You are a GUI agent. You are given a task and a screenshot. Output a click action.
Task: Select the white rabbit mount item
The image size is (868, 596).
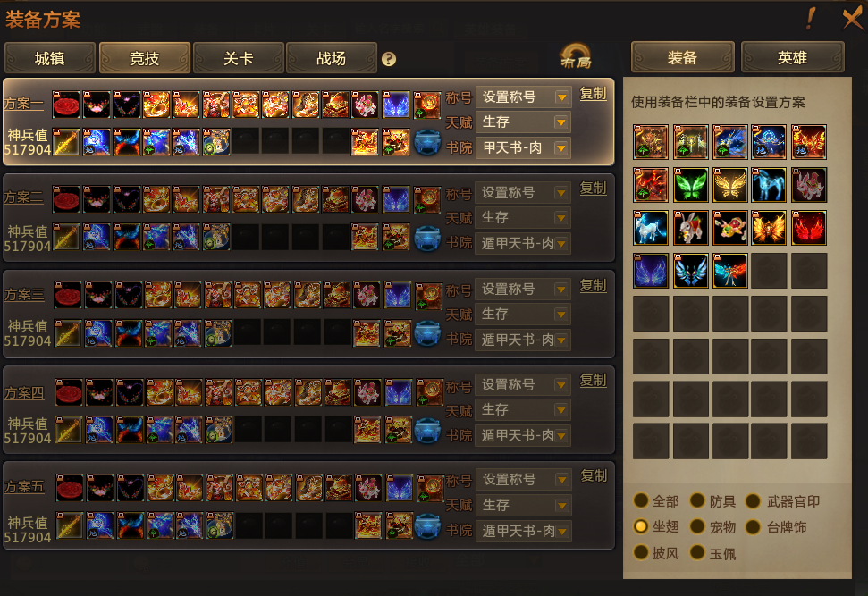click(691, 228)
